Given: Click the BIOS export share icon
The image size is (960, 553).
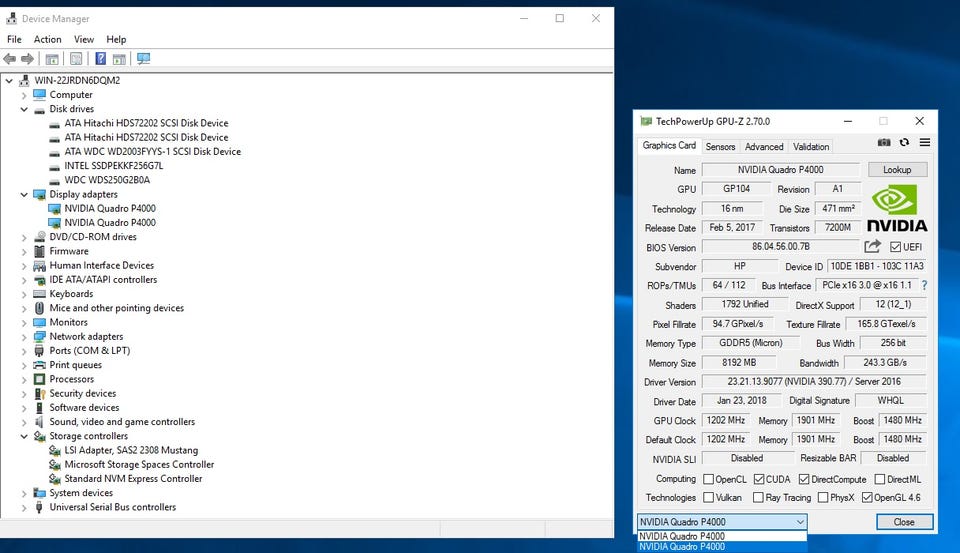Looking at the screenshot, I should [872, 246].
